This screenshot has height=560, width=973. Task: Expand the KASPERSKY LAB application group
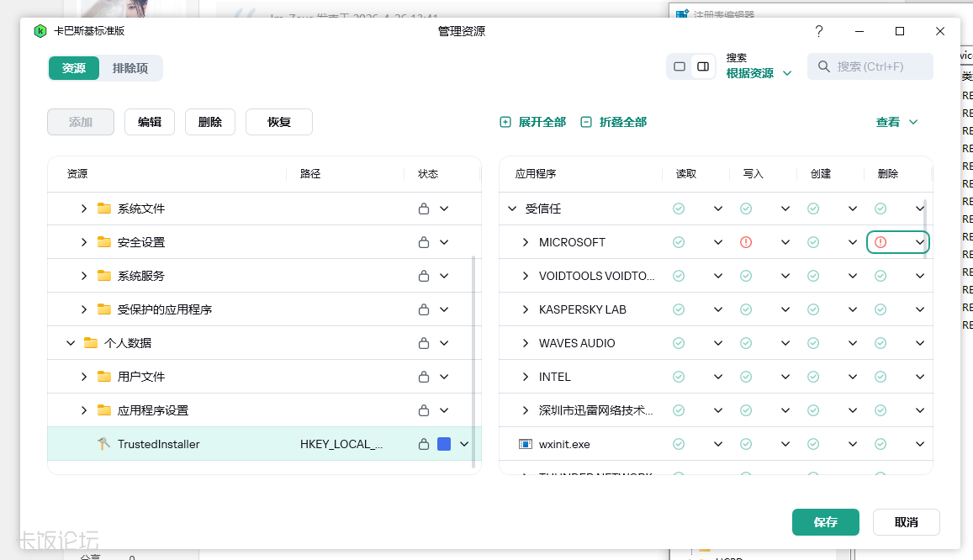[526, 309]
